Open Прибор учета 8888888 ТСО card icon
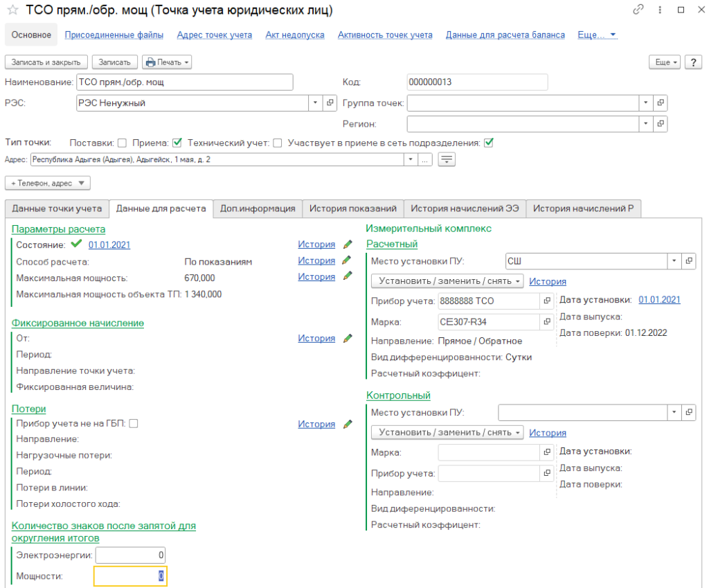 pos(547,301)
